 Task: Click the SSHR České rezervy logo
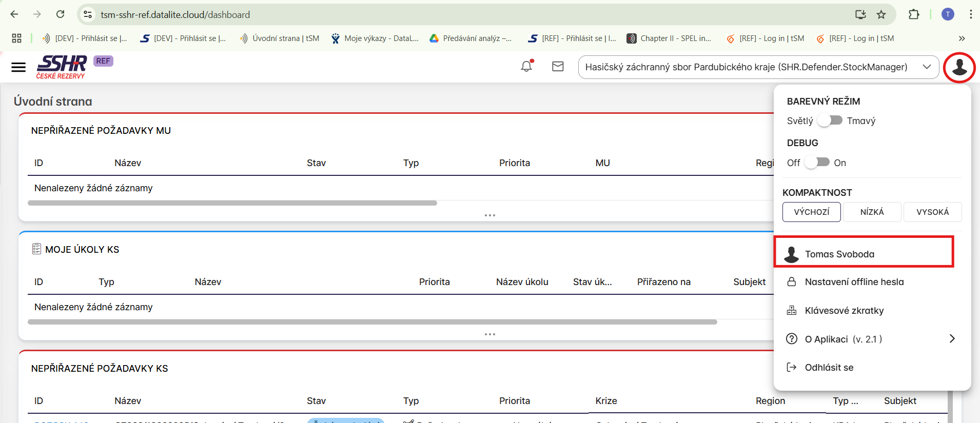click(x=61, y=67)
